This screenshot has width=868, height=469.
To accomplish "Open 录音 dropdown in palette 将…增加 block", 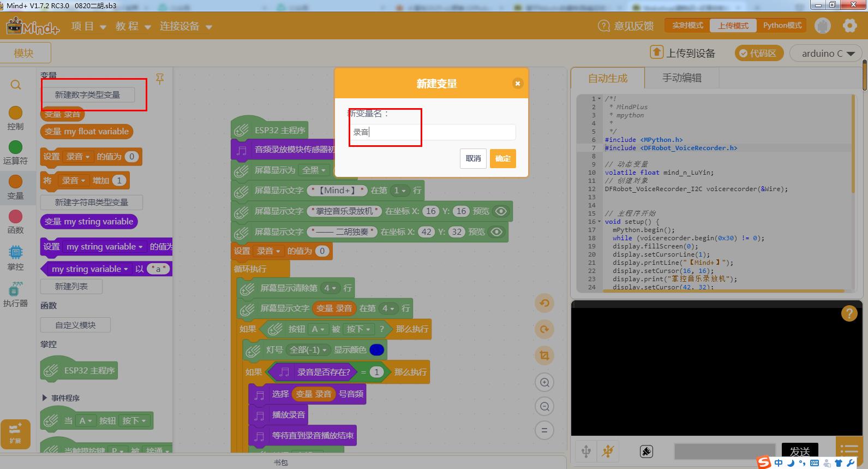I will pos(74,180).
